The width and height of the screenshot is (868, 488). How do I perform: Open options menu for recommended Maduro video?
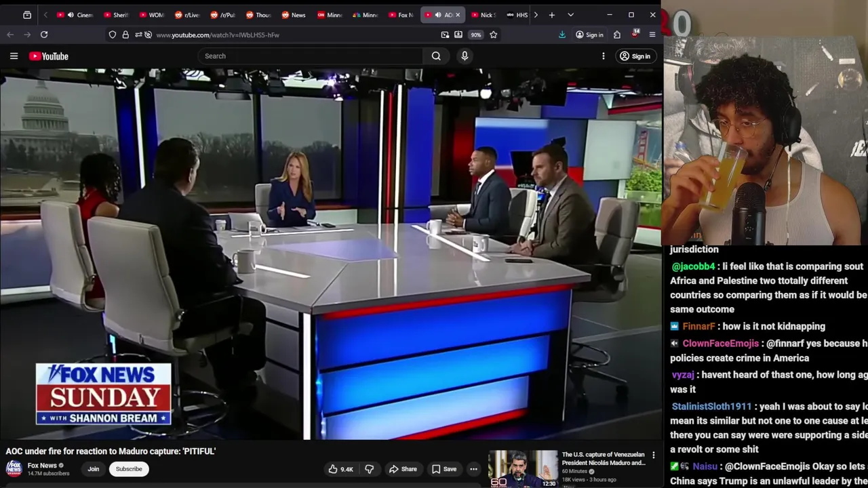pos(654,455)
